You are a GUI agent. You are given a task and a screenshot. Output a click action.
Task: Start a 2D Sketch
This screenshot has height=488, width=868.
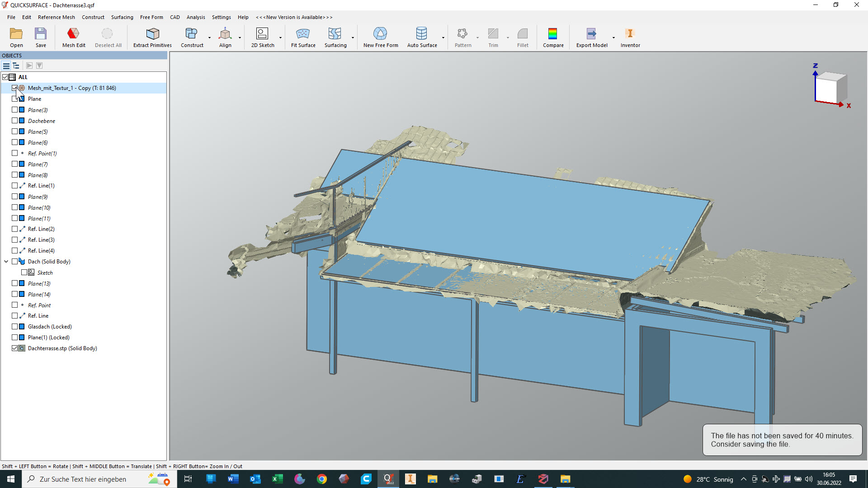point(262,37)
